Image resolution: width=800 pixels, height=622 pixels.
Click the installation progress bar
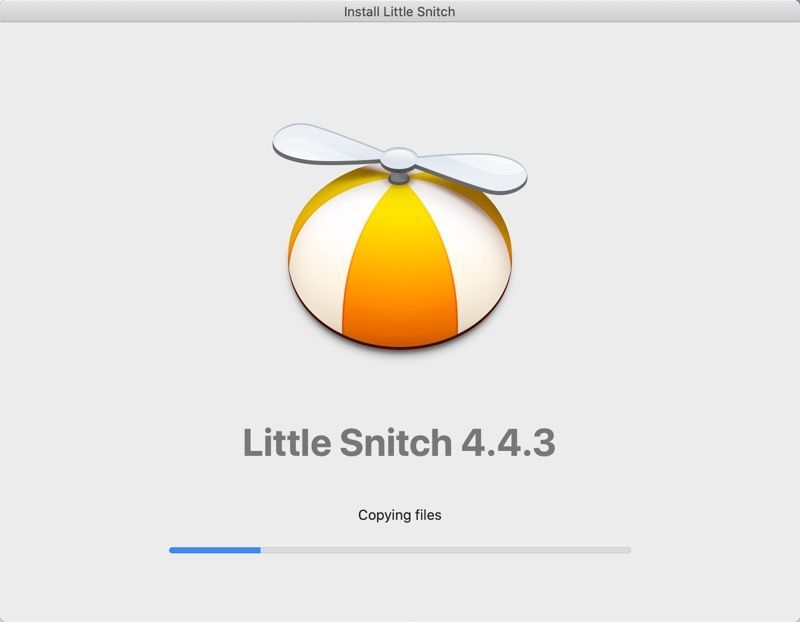399,550
